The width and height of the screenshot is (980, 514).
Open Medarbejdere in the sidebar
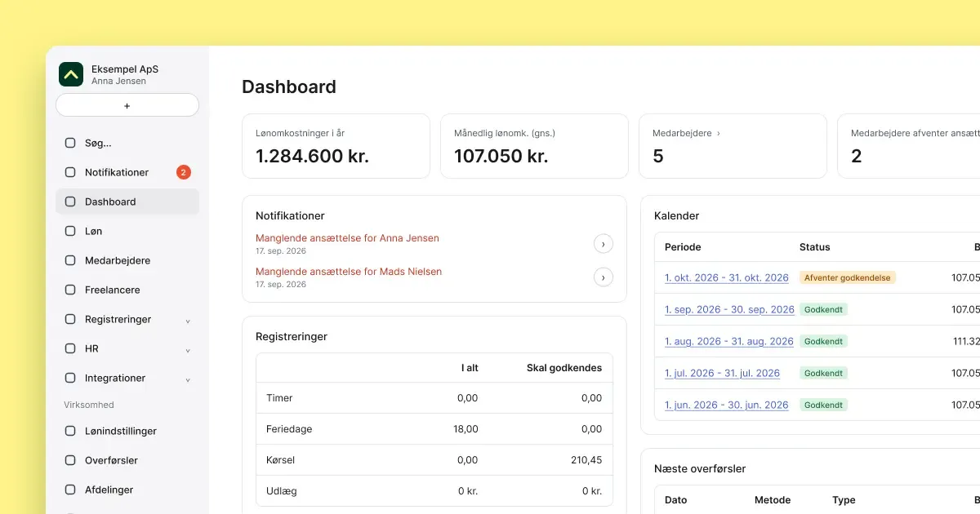(x=127, y=260)
